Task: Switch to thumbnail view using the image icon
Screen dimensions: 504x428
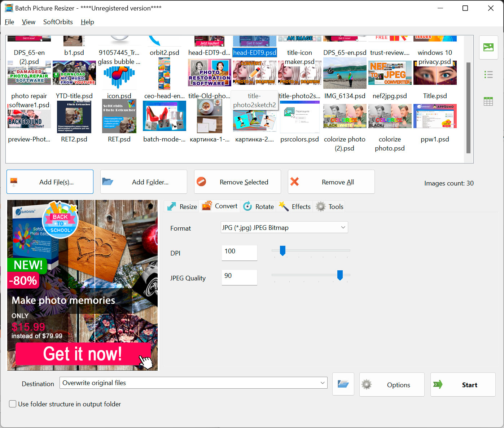Action: (x=488, y=47)
